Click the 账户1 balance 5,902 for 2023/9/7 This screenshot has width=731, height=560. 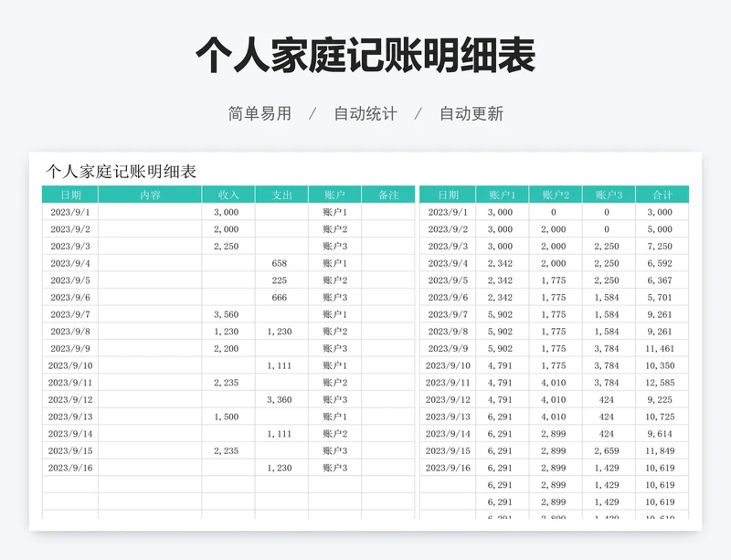(500, 315)
